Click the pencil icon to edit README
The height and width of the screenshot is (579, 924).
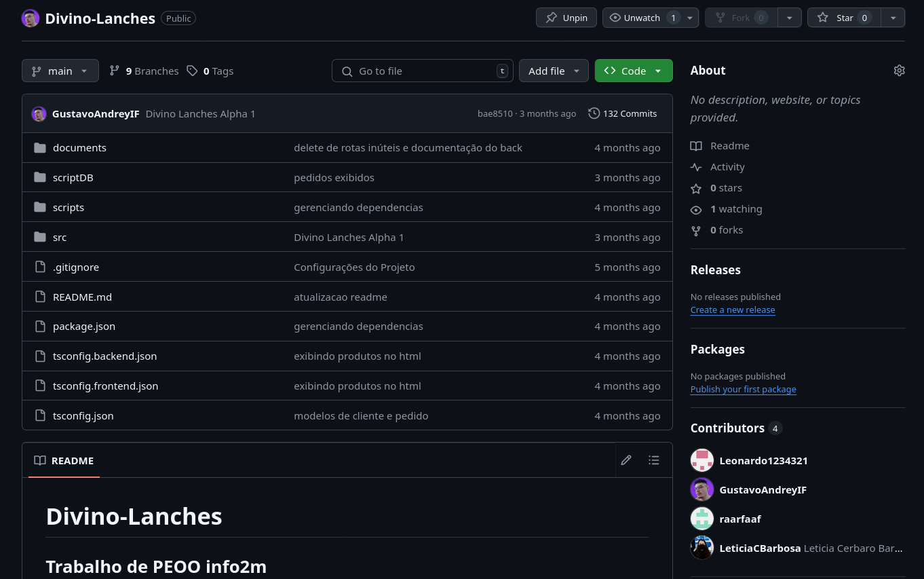click(x=626, y=460)
